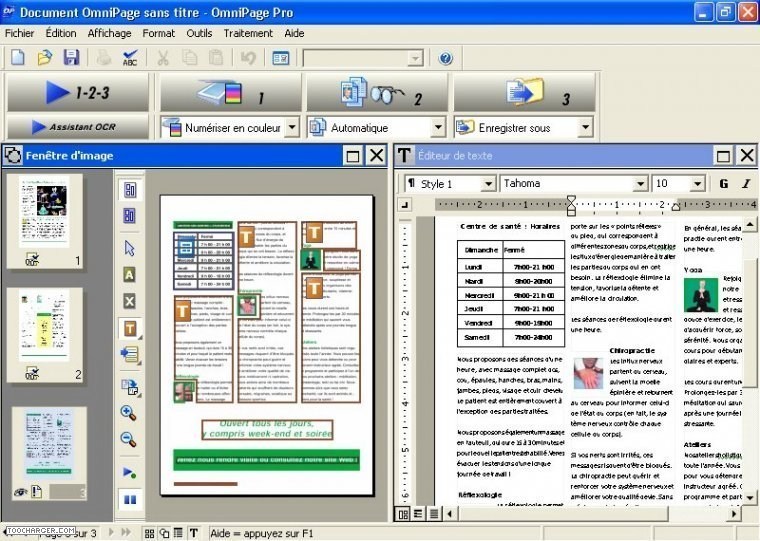Click the blue play arrow tool with green dot
Screen dimensions: 760x541
click(129, 472)
